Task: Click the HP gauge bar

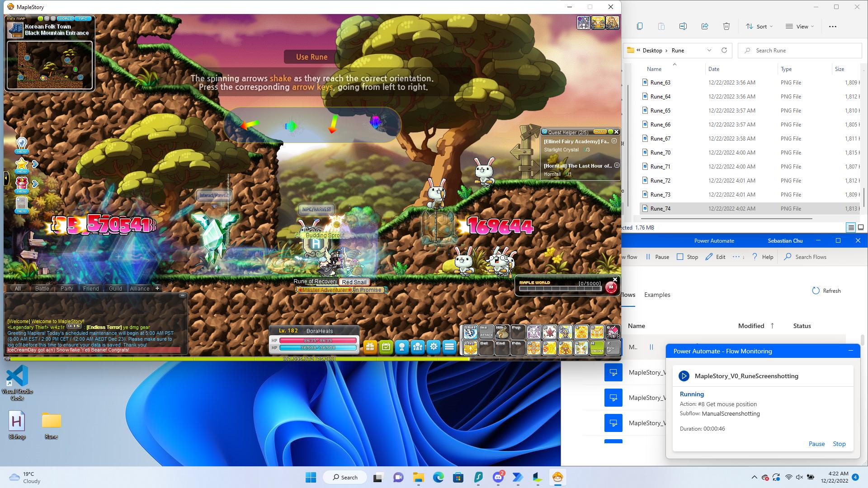Action: coord(318,340)
